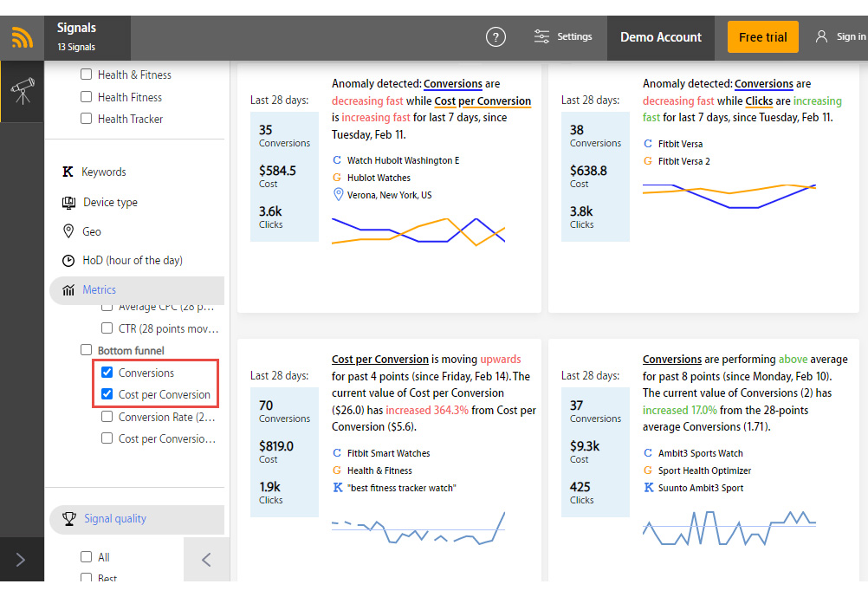Click ad group icon beside Fitbit Versa 2
868x597 pixels.
[648, 160]
